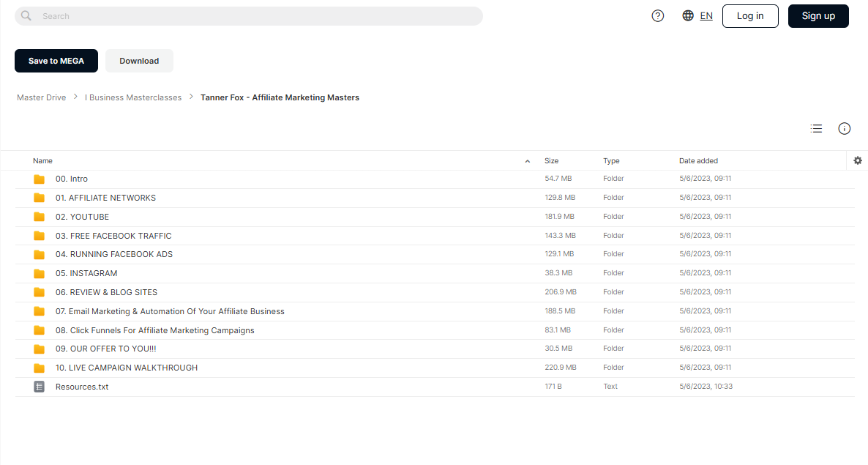Go to Master Drive breadcrumb
This screenshot has height=465, width=868.
point(42,97)
